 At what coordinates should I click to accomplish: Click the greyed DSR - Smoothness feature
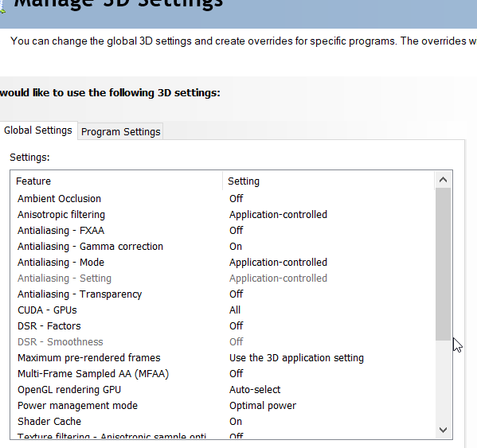point(61,342)
